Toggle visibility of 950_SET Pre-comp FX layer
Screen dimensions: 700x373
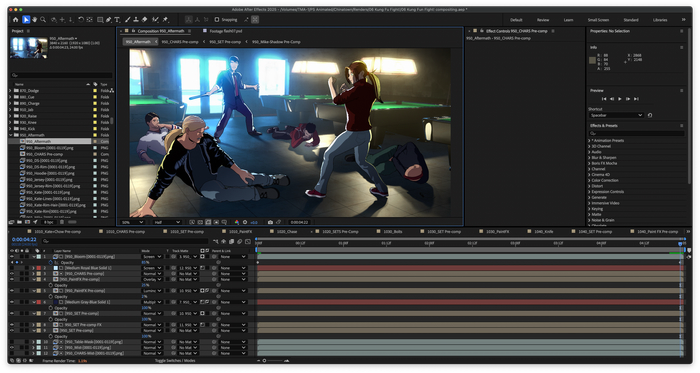[x=12, y=325]
